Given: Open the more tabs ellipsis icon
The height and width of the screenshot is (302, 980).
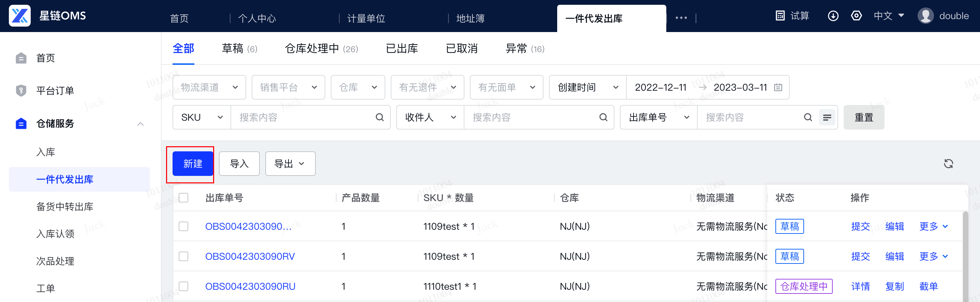Looking at the screenshot, I should [681, 18].
